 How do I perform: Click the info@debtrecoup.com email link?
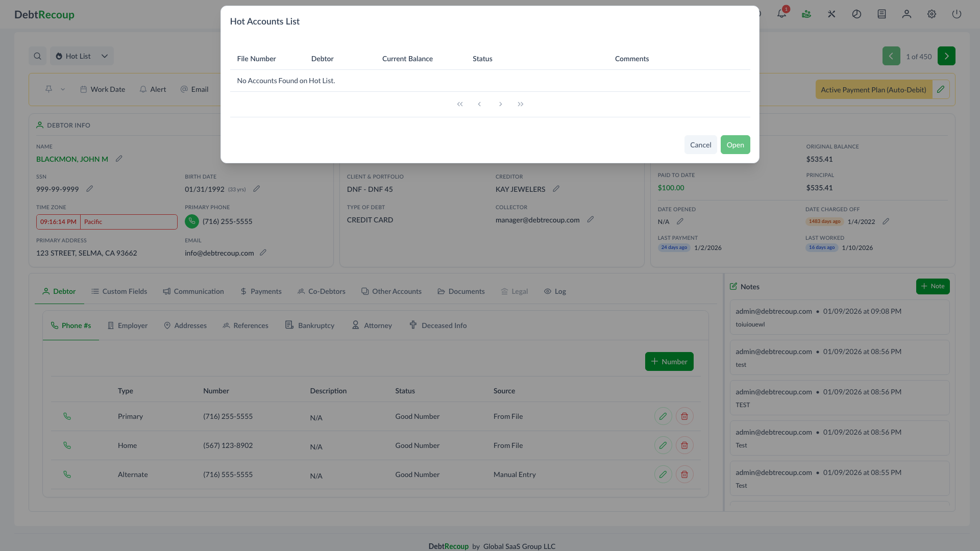coord(219,253)
